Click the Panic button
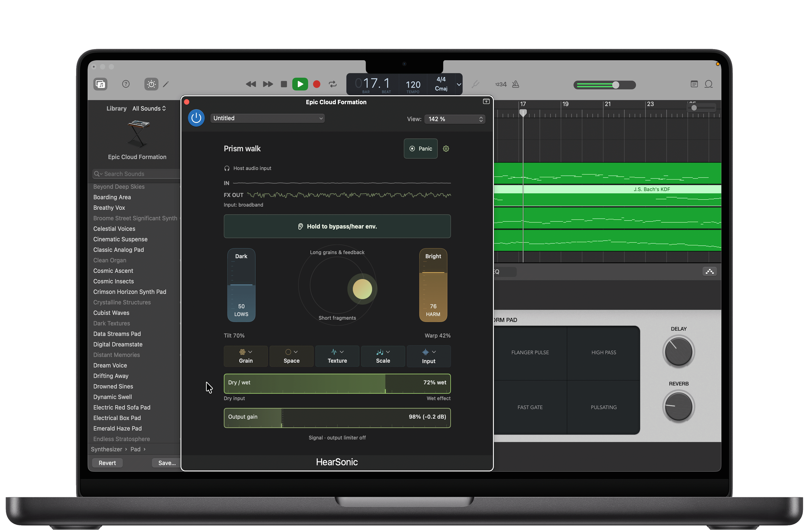Viewport: 809px width, 532px height. 420,148
